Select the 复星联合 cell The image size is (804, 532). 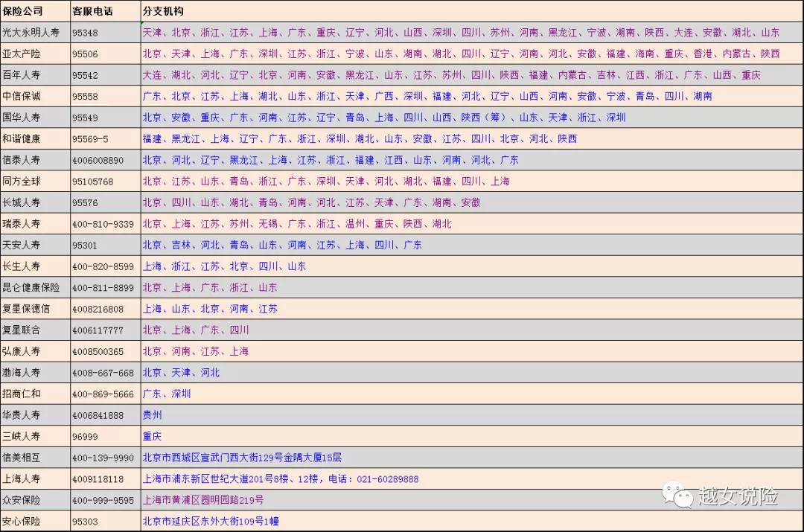[x=35, y=330]
